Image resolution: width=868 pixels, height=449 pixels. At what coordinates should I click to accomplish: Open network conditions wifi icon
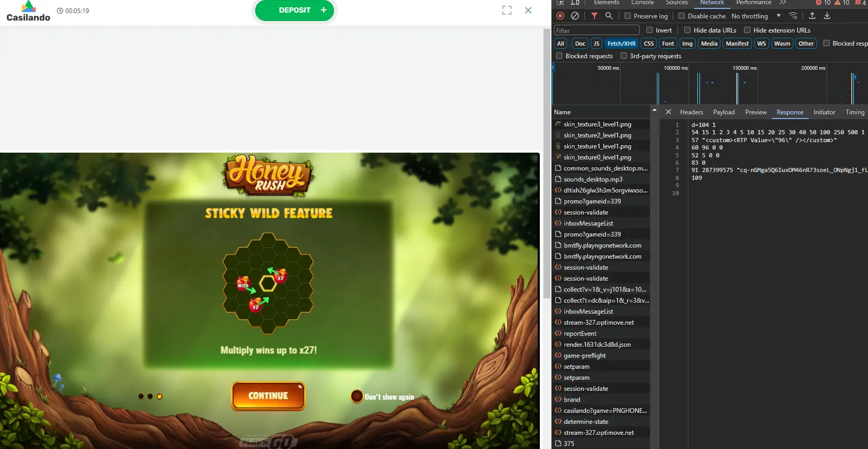pos(793,16)
